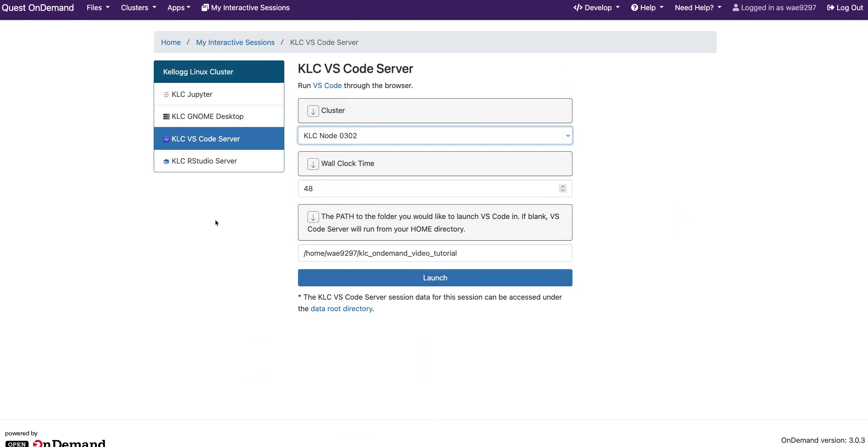Click the KLC GNOME Desktop icon
The height and width of the screenshot is (447, 868).
(166, 116)
